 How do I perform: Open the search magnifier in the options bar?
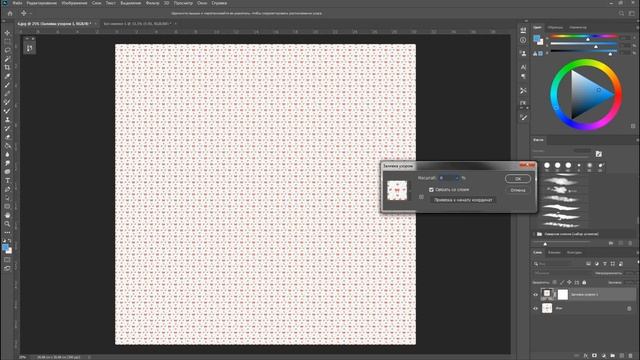(621, 13)
